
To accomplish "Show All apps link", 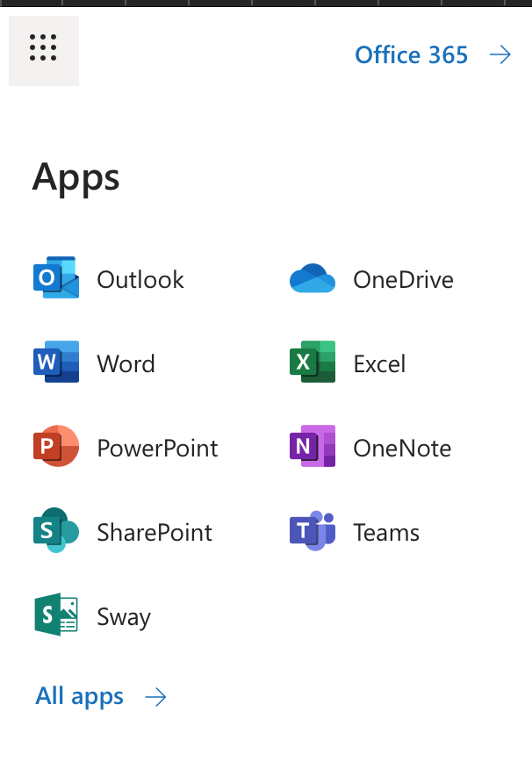I will (79, 696).
